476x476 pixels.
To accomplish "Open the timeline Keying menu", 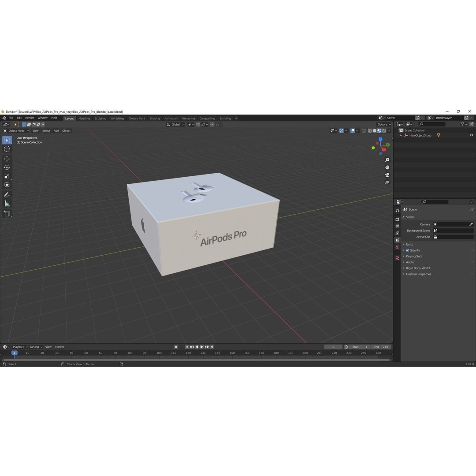I will [36, 347].
